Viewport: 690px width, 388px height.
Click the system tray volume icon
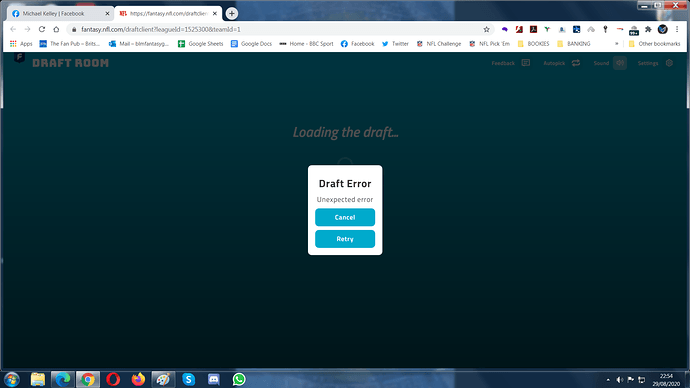click(620, 380)
